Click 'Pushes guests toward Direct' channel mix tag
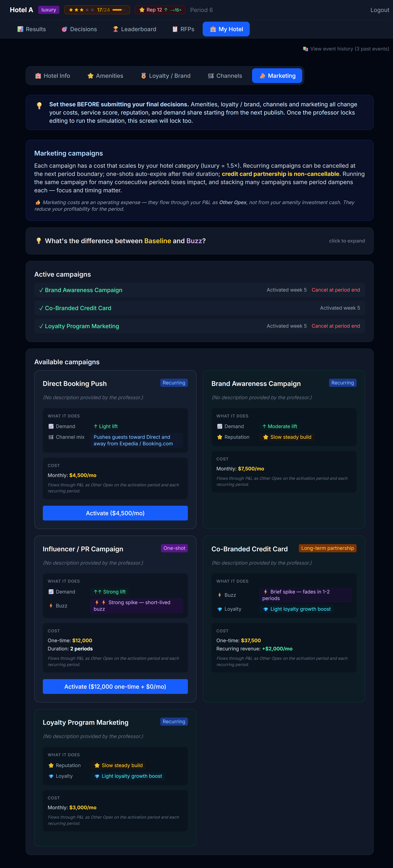Screen dimensions: 393x868 (137, 440)
